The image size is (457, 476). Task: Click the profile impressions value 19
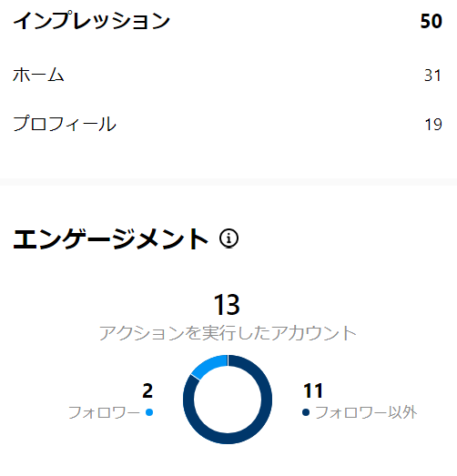(433, 125)
